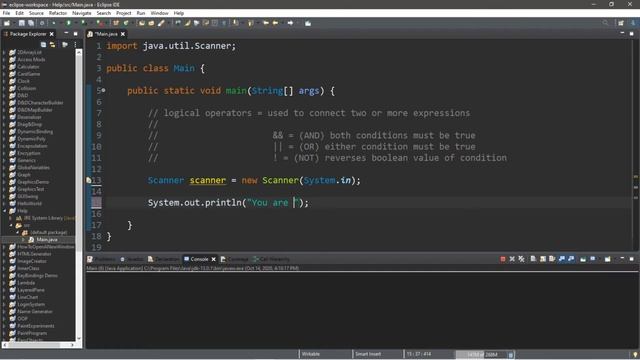The width and height of the screenshot is (640, 360).
Task: Expand the OOP project node
Action: (x=4, y=319)
